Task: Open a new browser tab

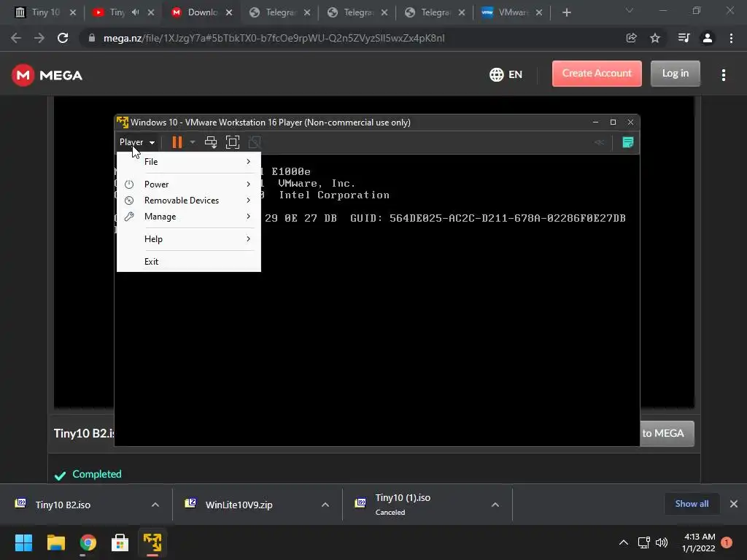Action: click(566, 13)
